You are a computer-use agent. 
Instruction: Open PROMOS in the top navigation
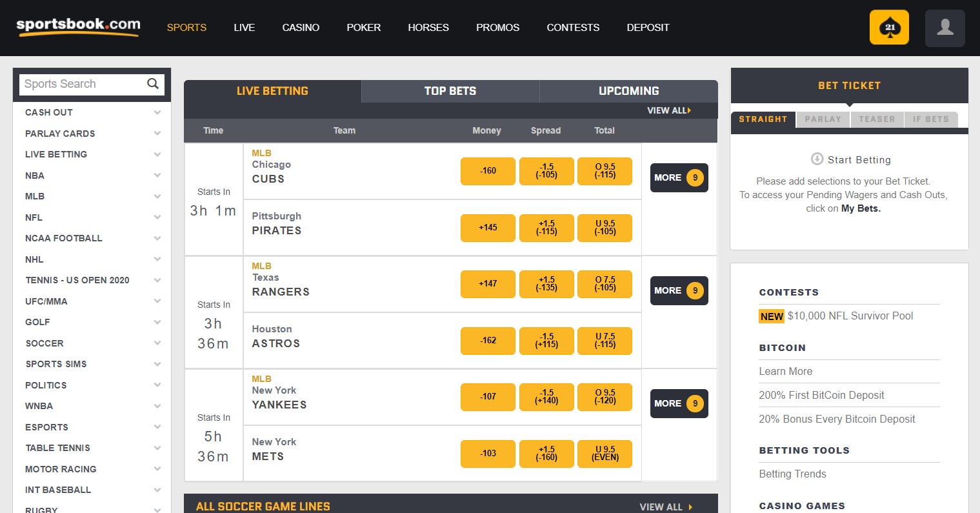coord(497,28)
